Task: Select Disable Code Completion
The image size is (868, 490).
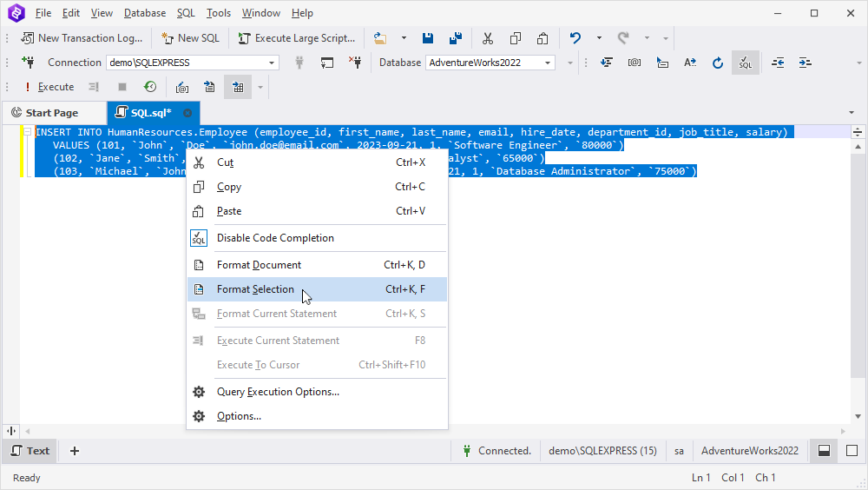Action: (x=317, y=238)
